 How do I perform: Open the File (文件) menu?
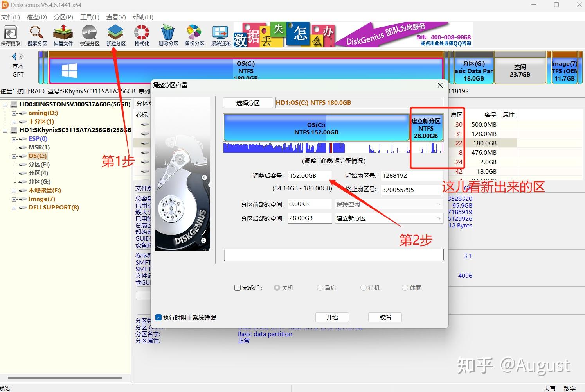point(11,17)
